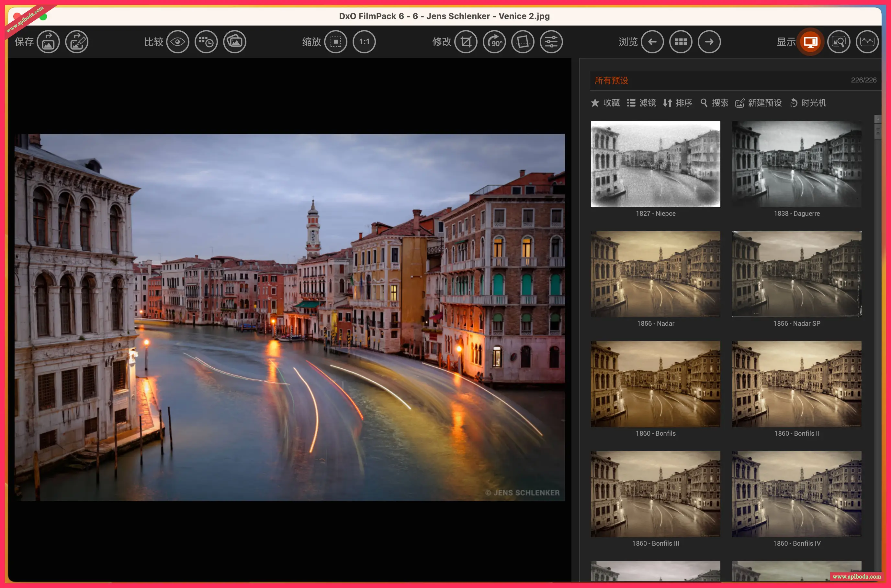891x588 pixels.
Task: Open the 滤镜 filter list
Action: click(x=641, y=103)
